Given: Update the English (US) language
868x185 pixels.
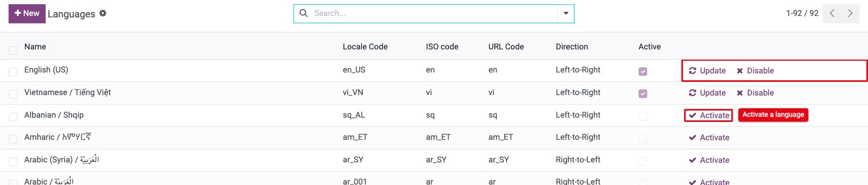Looking at the screenshot, I should [x=707, y=71].
